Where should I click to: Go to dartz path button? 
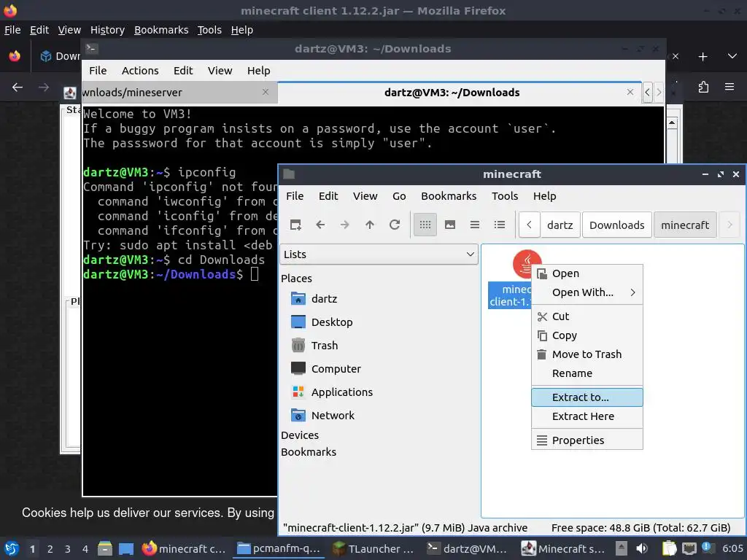[560, 225]
